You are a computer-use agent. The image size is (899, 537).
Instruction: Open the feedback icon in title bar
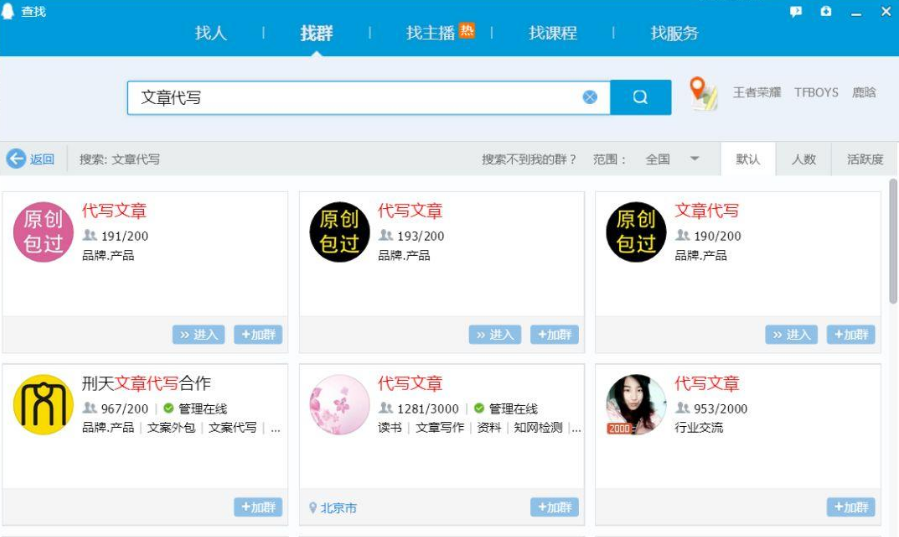click(x=796, y=12)
